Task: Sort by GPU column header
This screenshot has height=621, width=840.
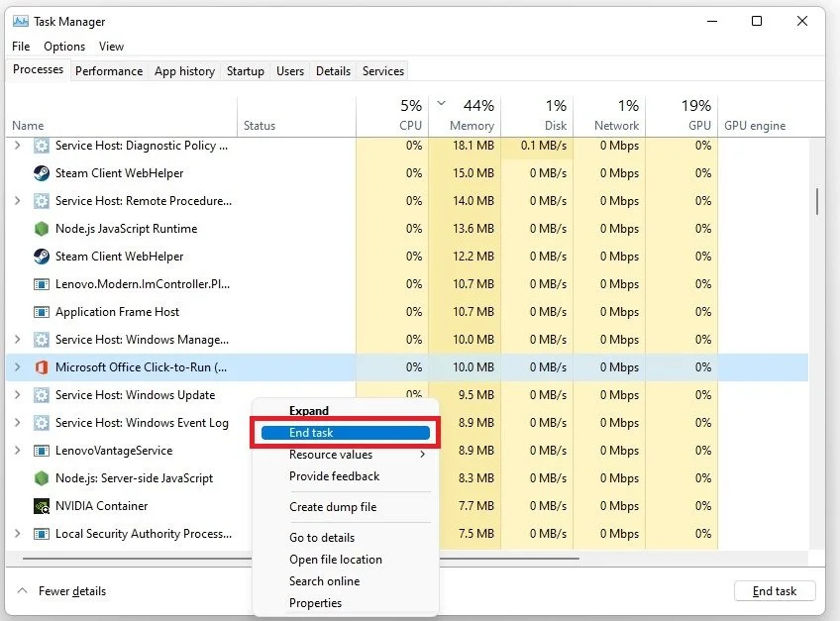Action: [682, 117]
